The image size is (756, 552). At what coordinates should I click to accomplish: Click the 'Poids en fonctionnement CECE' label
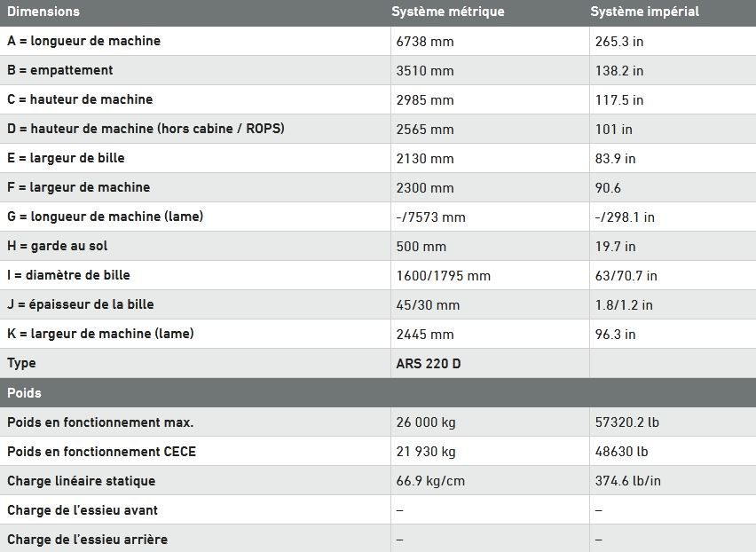coord(101,452)
